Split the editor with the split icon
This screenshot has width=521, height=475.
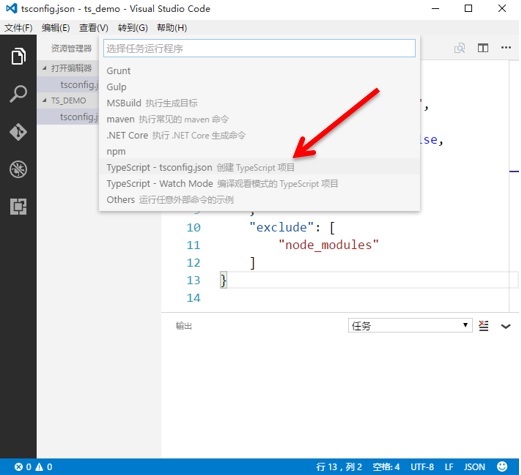(x=483, y=48)
